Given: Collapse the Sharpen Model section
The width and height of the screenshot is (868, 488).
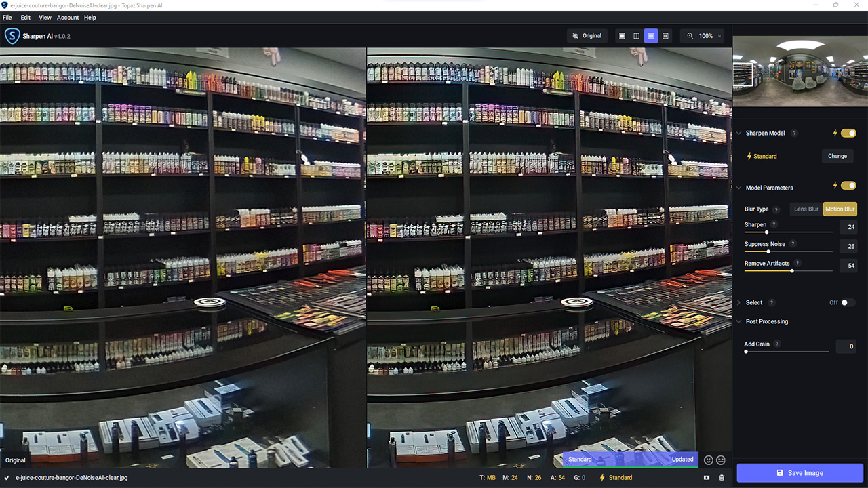Looking at the screenshot, I should click(x=739, y=134).
